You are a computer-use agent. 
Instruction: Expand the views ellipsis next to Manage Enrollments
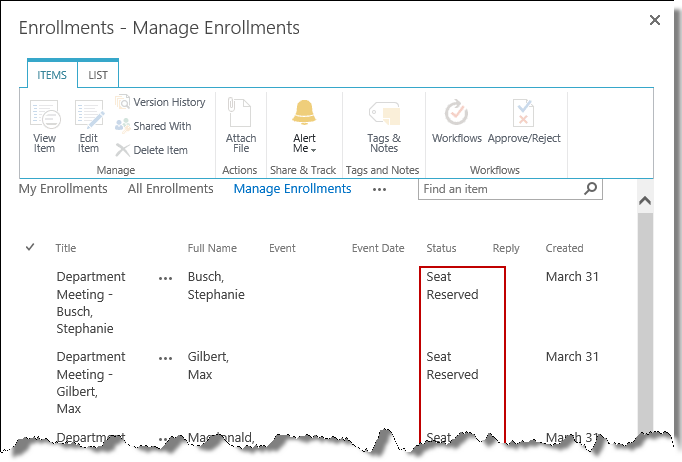(379, 189)
